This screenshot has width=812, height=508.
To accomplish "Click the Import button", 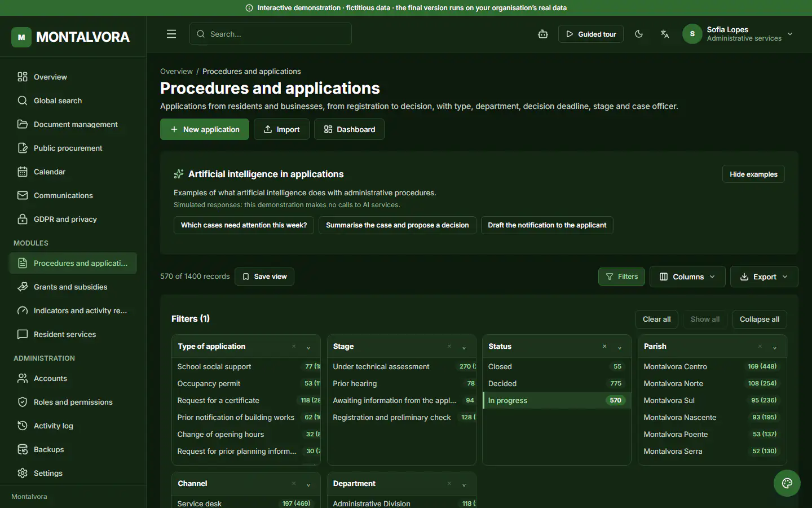I will 281,129.
